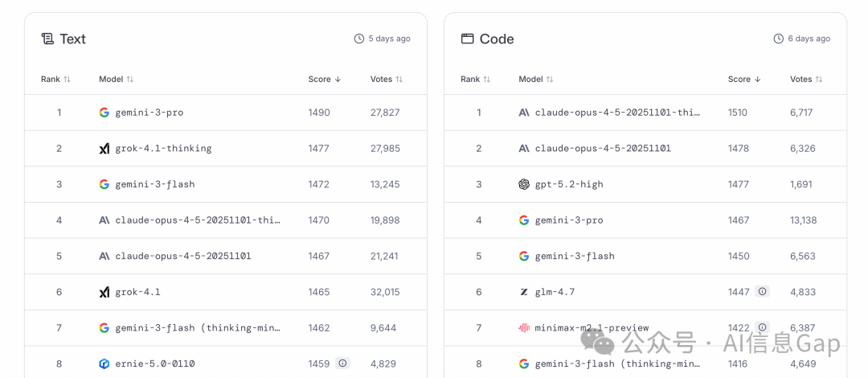Open the Text leaderboard title
Image resolution: width=868 pixels, height=378 pixels.
pos(72,39)
